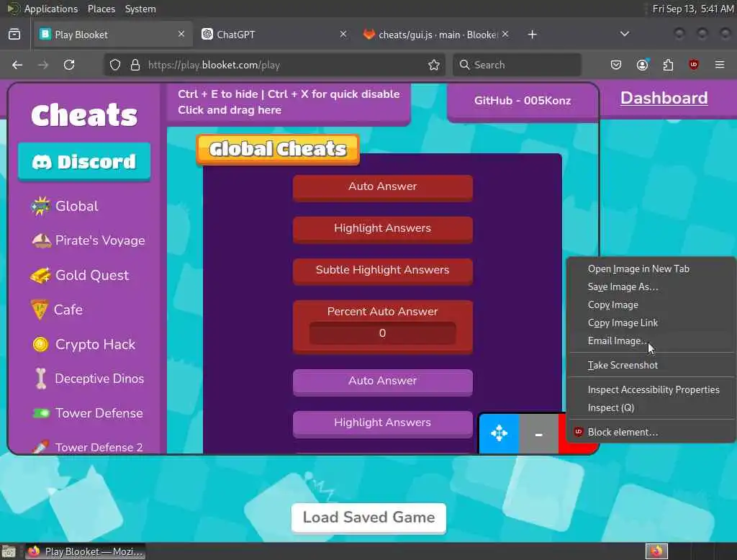
Task: Click the browser forward arrow
Action: [x=43, y=65]
